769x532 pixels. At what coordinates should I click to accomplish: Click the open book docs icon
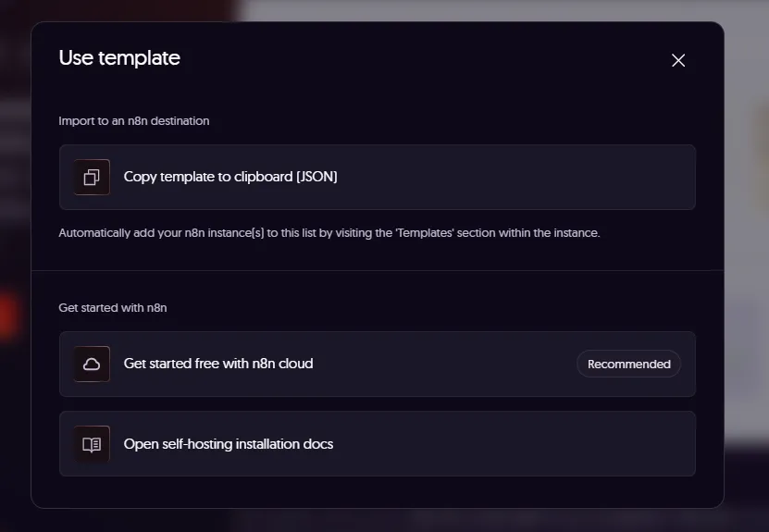pyautogui.click(x=92, y=444)
